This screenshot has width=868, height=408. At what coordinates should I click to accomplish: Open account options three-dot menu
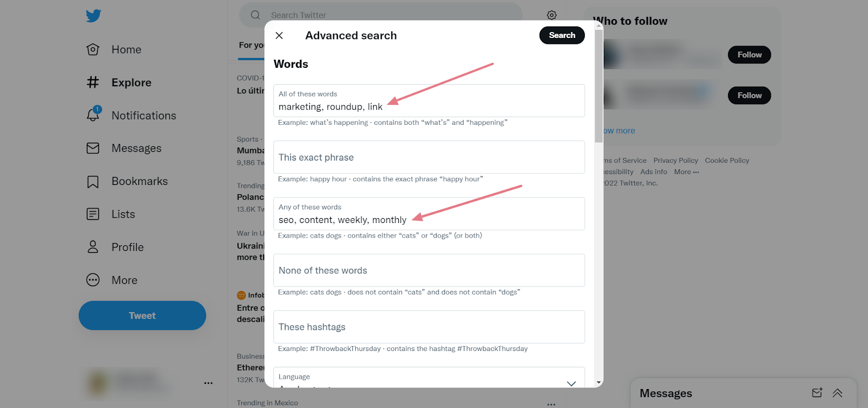coord(208,383)
